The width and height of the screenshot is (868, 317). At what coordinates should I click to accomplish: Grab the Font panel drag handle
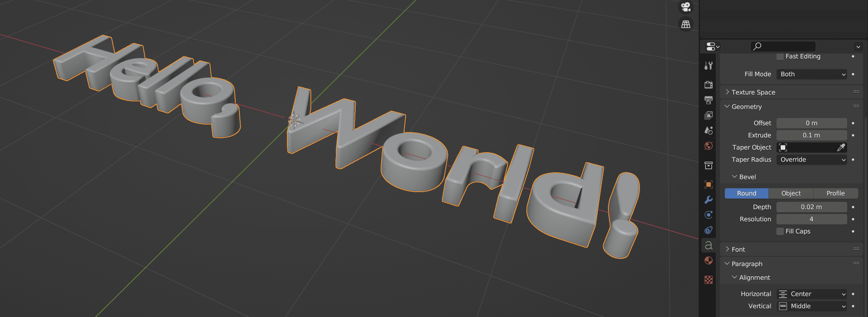[x=856, y=249]
